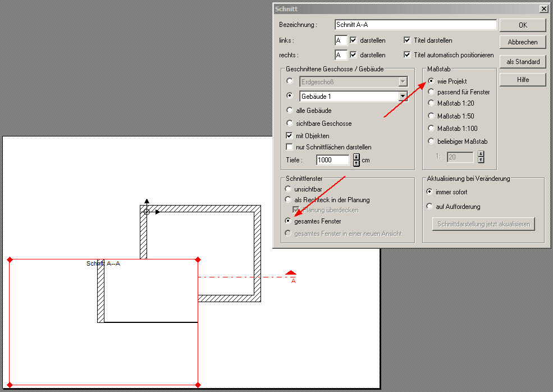Set section window to 'unsichtbar'
Viewport: 553px width, 392px height.
(x=289, y=189)
